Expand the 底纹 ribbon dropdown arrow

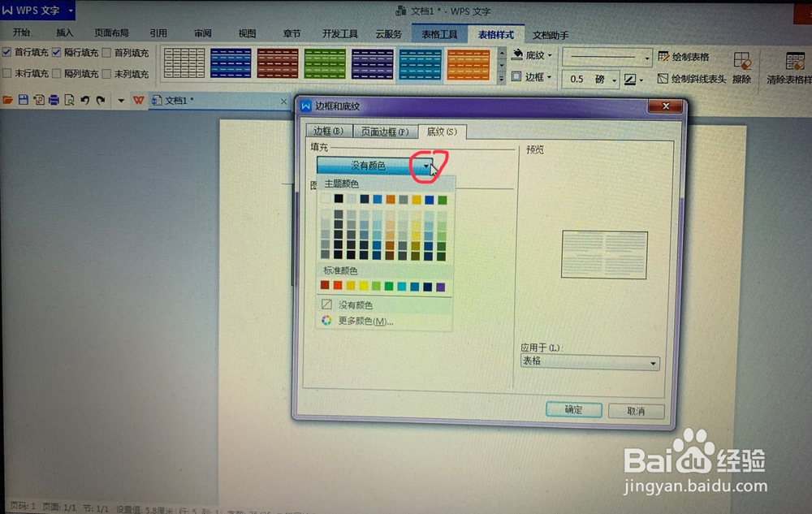pos(550,55)
